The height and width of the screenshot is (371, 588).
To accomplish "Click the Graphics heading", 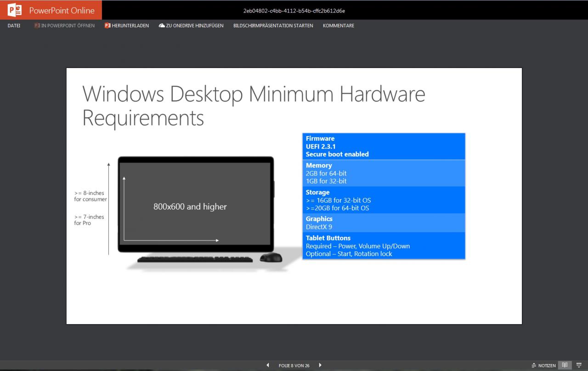I will point(319,219).
